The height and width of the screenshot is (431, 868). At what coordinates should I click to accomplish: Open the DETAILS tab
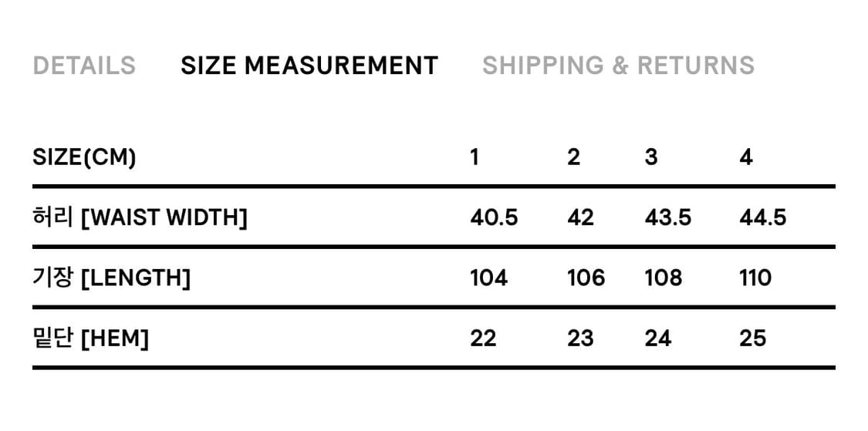84,66
